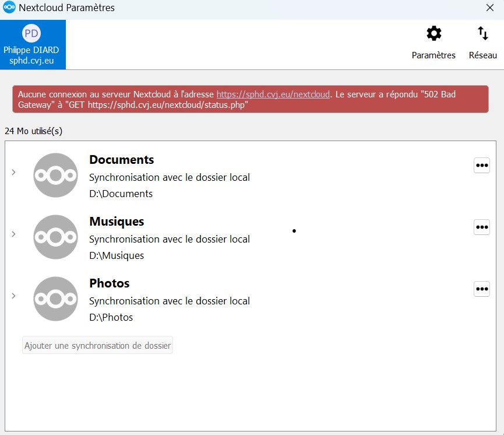Click the Musiques sync status icon
Image resolution: width=504 pixels, height=435 pixels.
point(55,237)
